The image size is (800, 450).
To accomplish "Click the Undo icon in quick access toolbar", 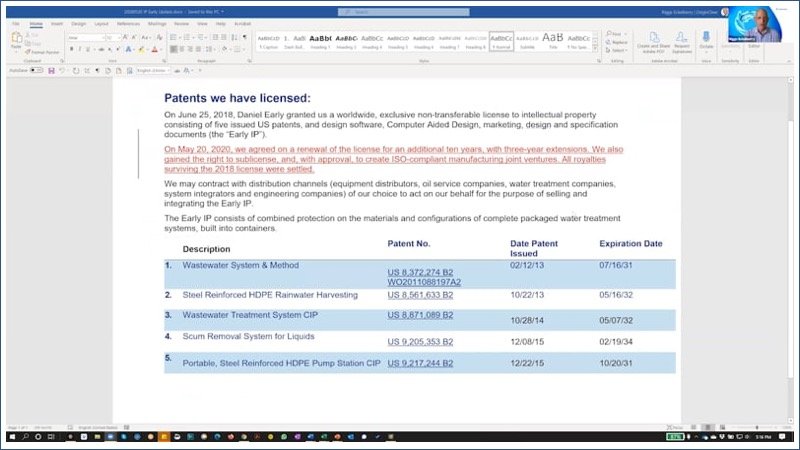I will (62, 70).
